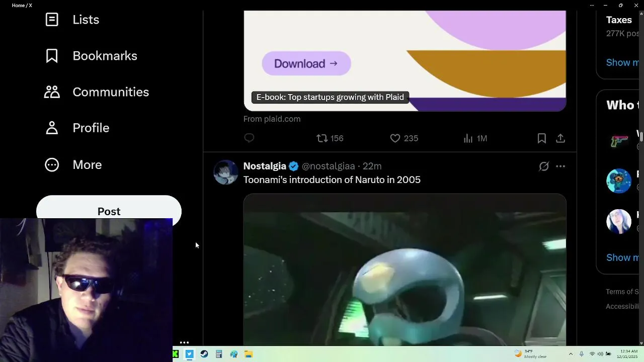Open the More menu in sidebar
This screenshot has height=362, width=644.
(73, 164)
